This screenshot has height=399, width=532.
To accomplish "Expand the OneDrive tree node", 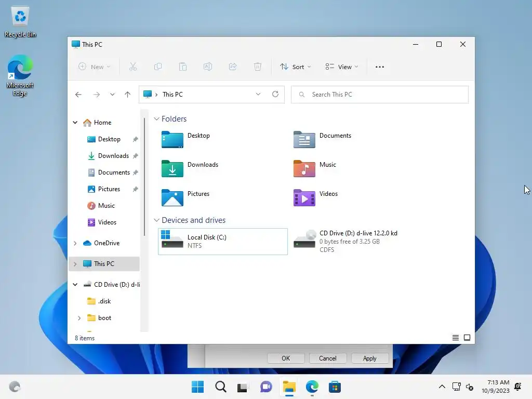I will click(x=75, y=243).
